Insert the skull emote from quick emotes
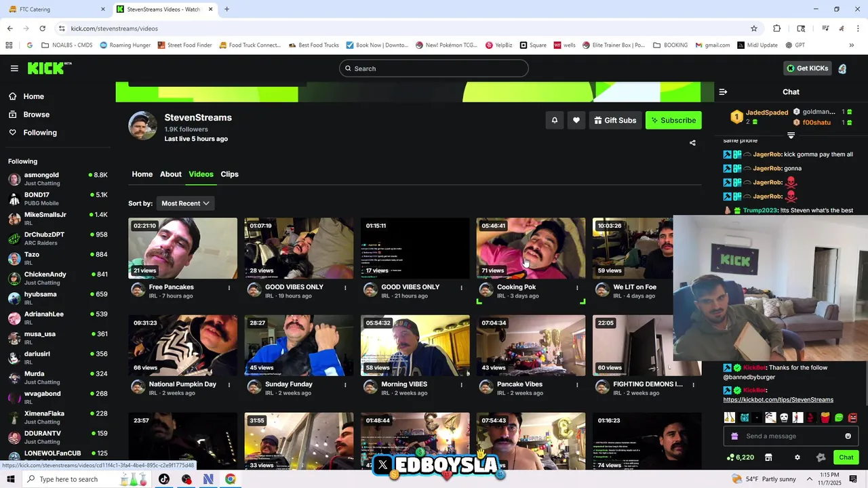868x488 pixels. (x=784, y=418)
